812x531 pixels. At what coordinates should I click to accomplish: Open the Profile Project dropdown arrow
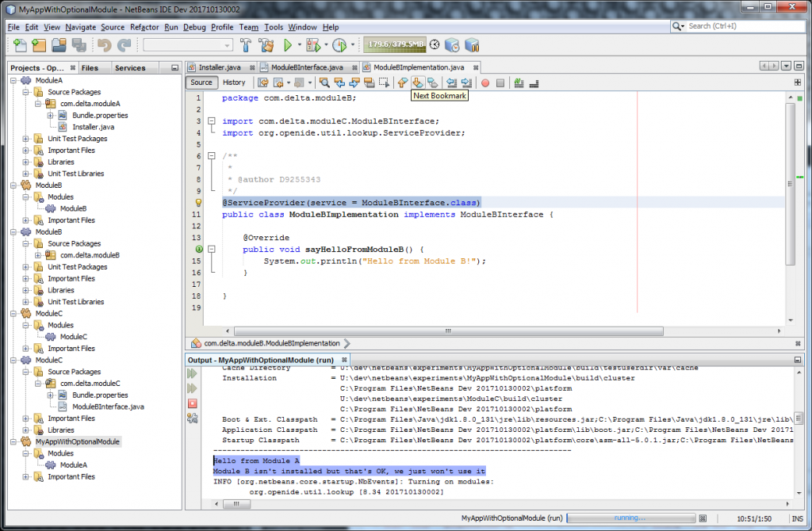coord(353,45)
